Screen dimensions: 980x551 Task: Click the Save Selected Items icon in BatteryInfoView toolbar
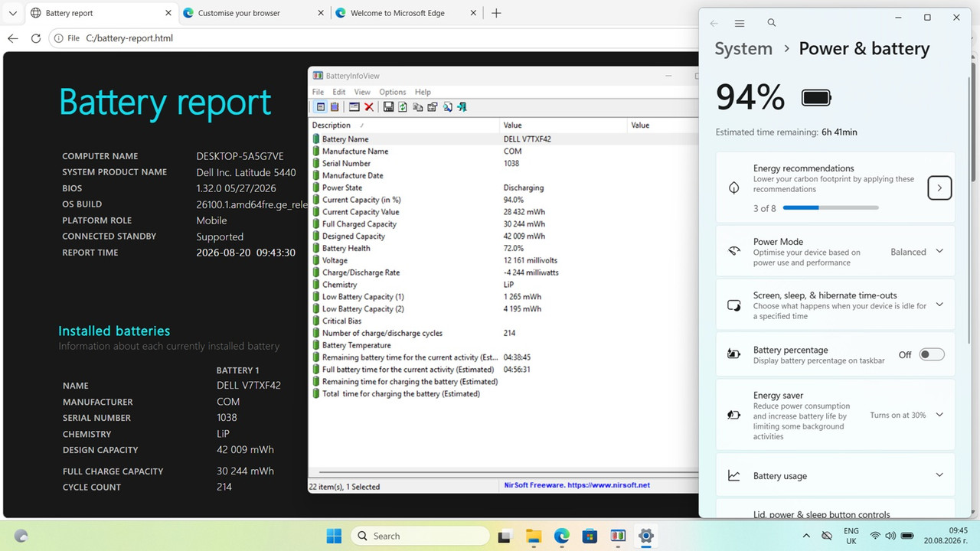[388, 107]
